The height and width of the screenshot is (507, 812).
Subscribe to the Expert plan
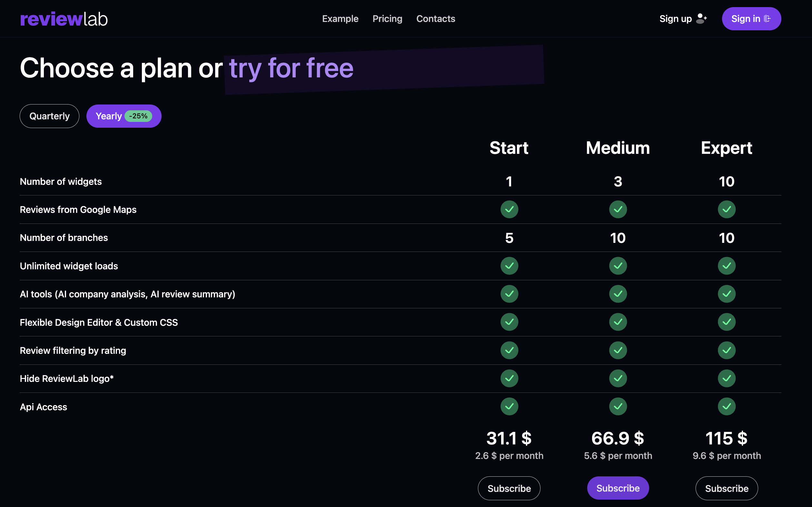pyautogui.click(x=726, y=488)
